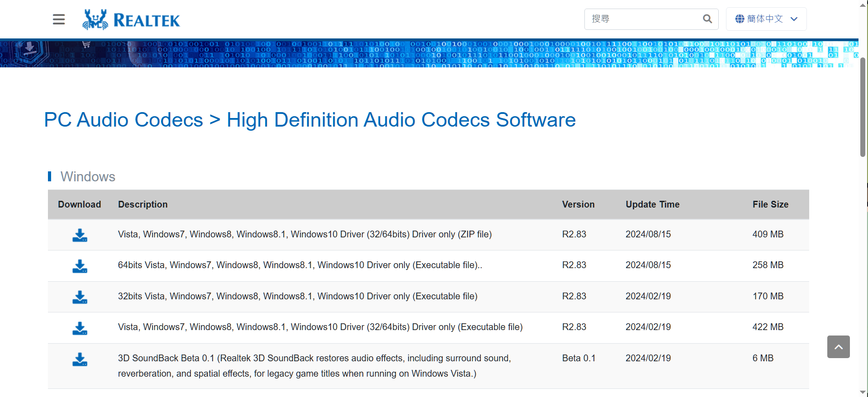
Task: Download the 409 MB ZIP file driver
Action: pos(80,235)
